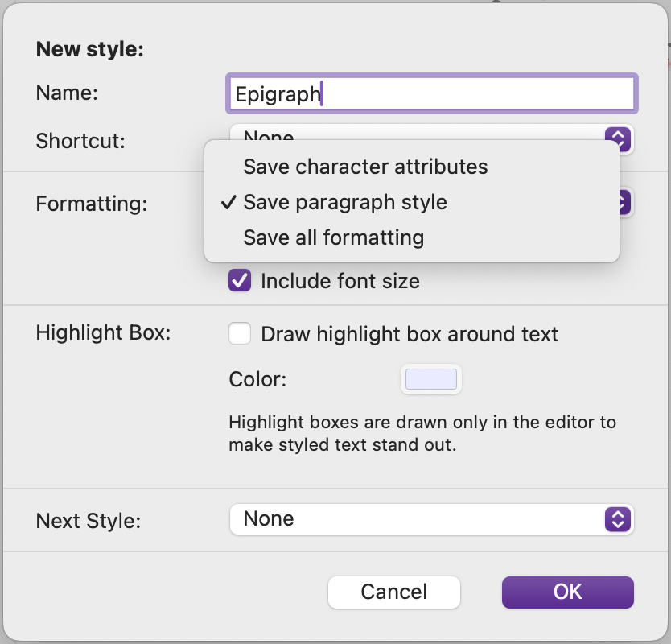Choose the "Save paragraph style" menu option
This screenshot has width=671, height=644.
click(345, 202)
